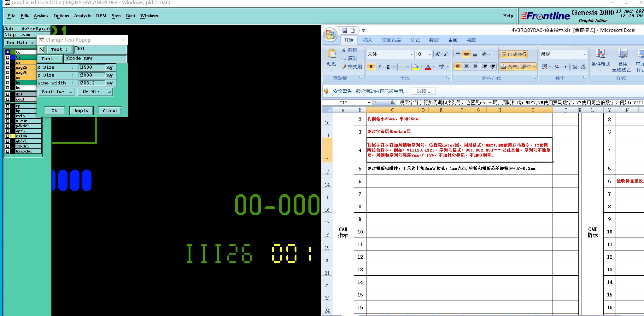Click the Align Text Right icon
The width and height of the screenshot is (644, 316).
(x=475, y=66)
